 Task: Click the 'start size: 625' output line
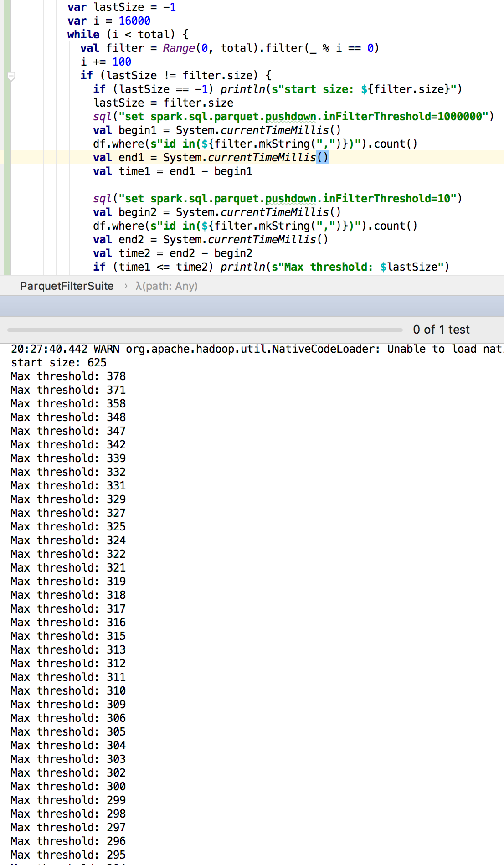[59, 363]
